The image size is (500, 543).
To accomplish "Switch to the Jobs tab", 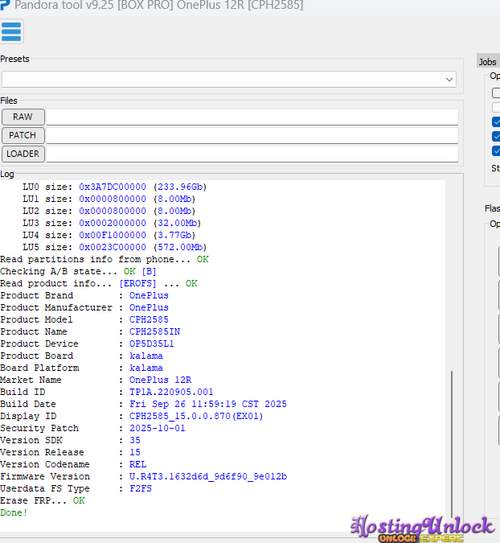I will point(488,62).
